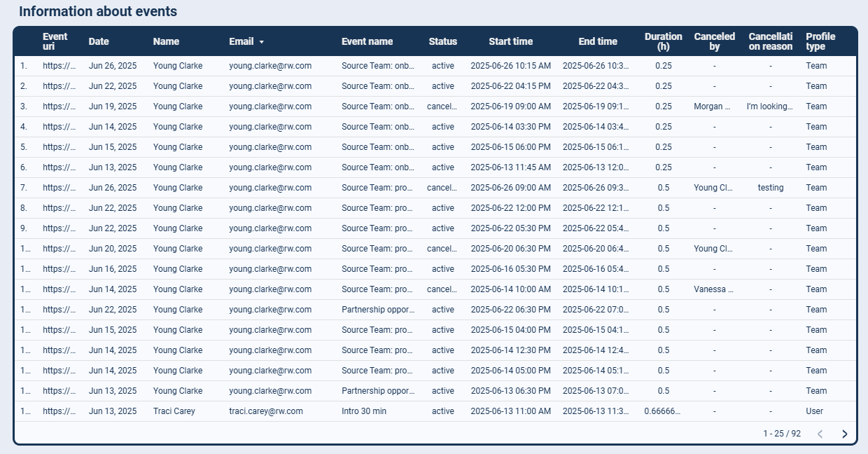Sort by Canceled by column header
The height and width of the screenshot is (454, 868).
tap(714, 41)
